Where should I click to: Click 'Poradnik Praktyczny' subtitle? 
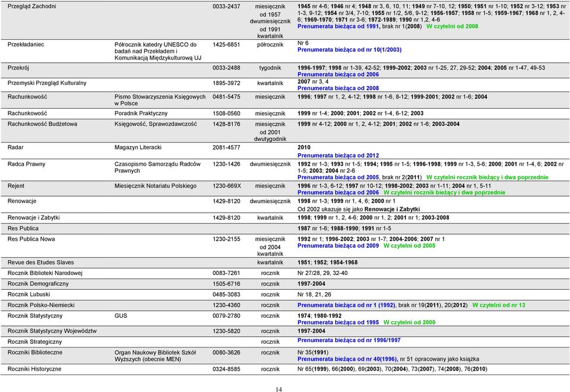pos(141,113)
